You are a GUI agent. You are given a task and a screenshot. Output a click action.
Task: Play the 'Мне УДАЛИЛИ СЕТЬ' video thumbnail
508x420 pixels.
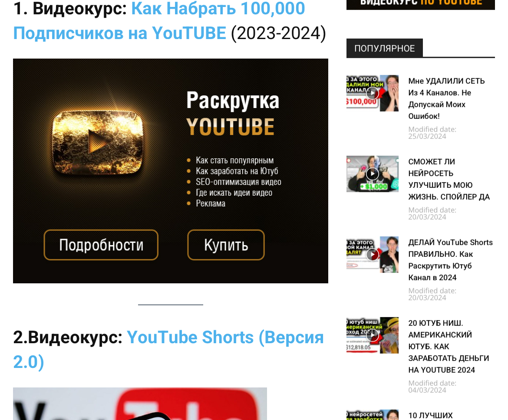tap(372, 93)
